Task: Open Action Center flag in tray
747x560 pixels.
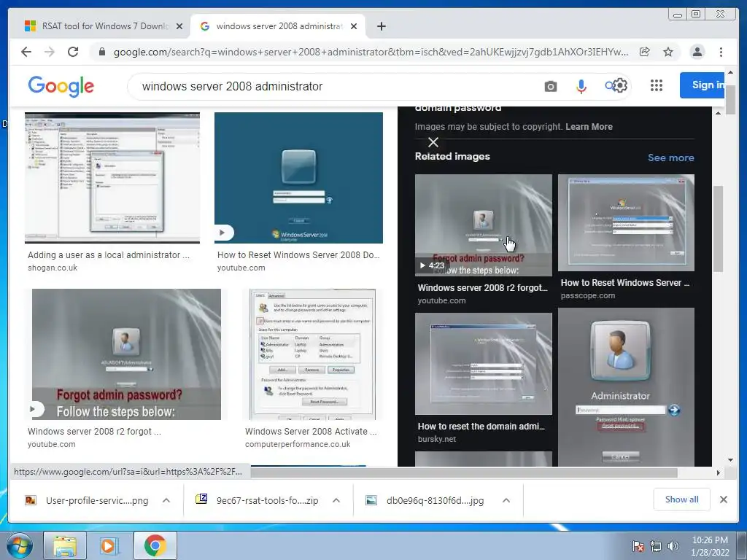Action: point(638,546)
